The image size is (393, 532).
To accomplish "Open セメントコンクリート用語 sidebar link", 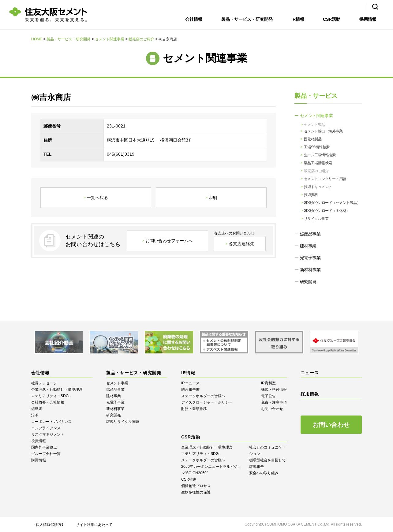I will pos(325,179).
